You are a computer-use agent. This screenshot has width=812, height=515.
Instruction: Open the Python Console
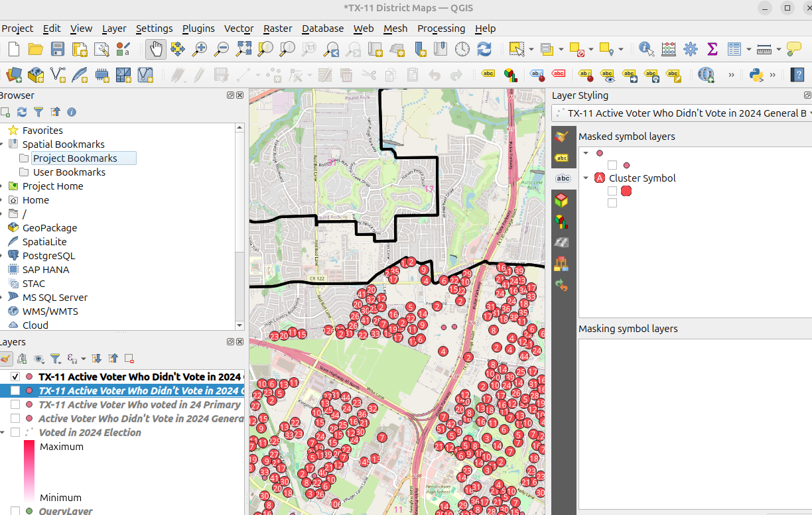pos(756,75)
